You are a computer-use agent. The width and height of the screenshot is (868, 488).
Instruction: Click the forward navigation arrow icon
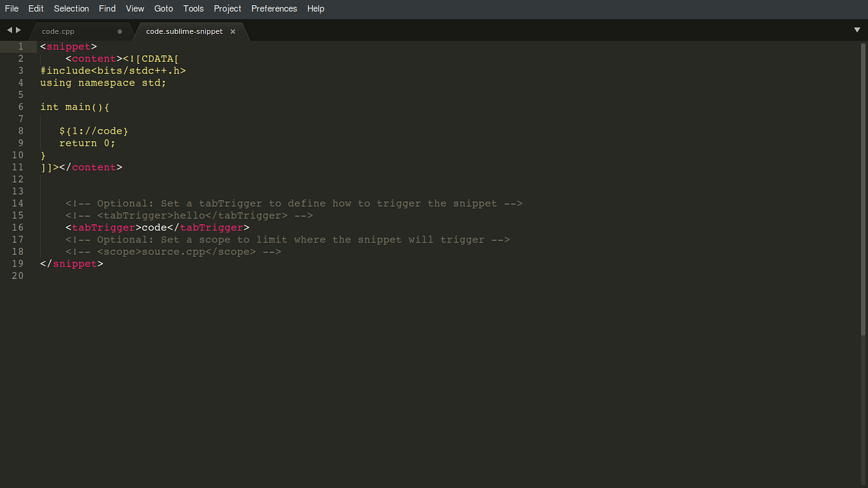17,29
